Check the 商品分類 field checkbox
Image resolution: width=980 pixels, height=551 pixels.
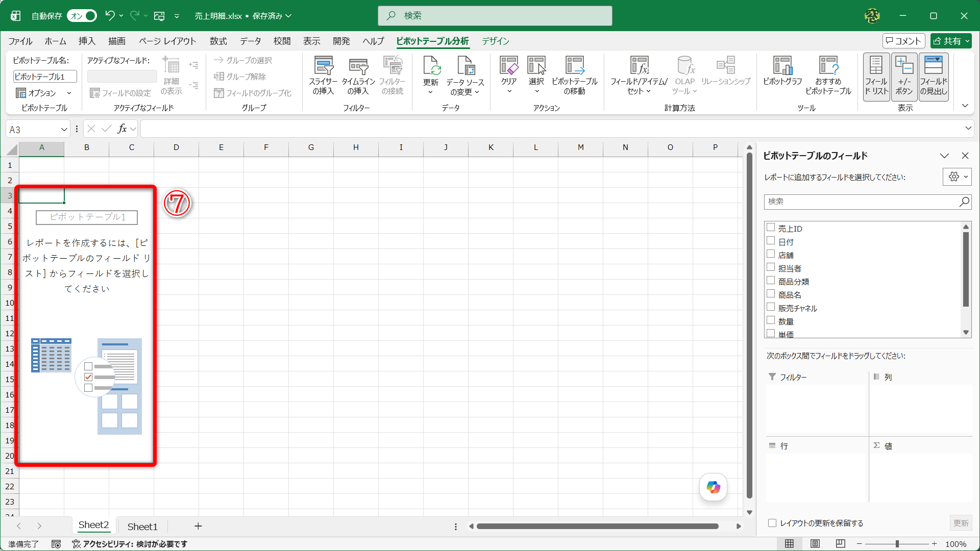771,281
